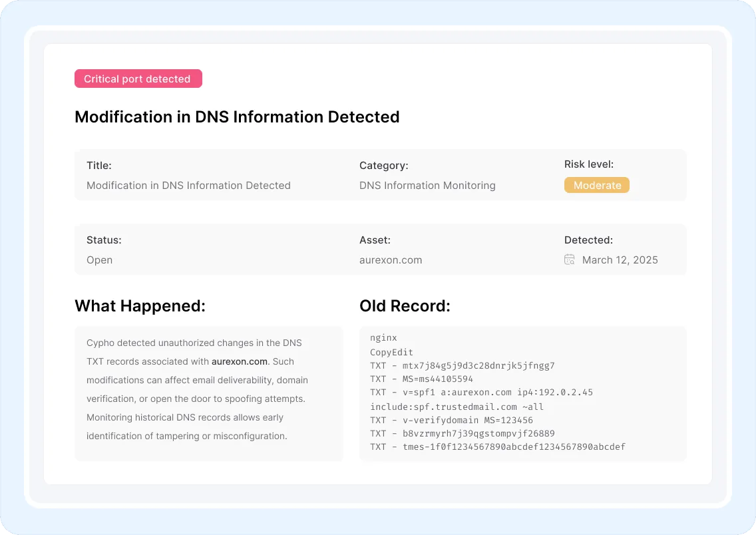Click the calendar icon beside detection date
Screen dimensions: 756x535
570,260
